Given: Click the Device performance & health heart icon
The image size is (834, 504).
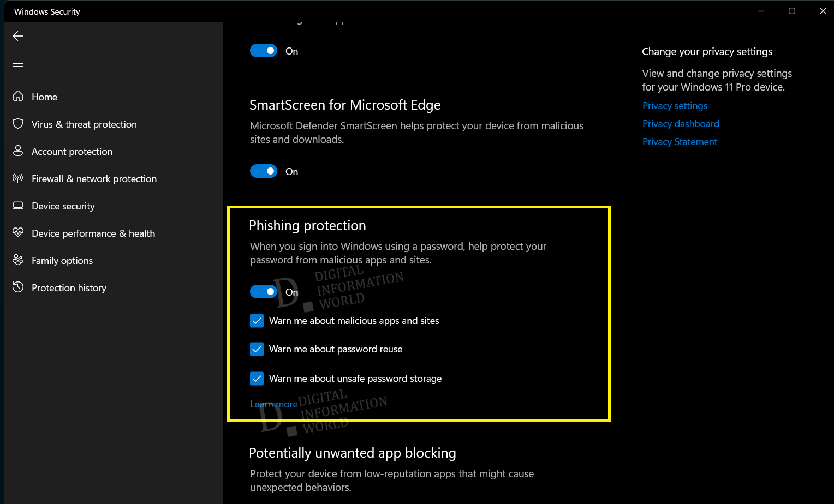Looking at the screenshot, I should [18, 233].
